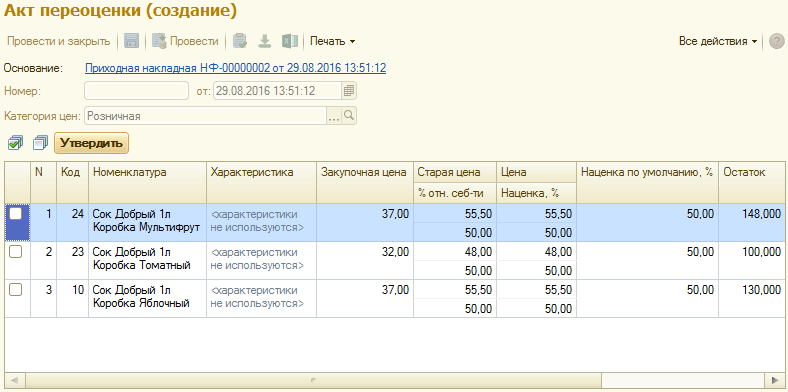Open the Печать dropdown menu

tap(332, 41)
